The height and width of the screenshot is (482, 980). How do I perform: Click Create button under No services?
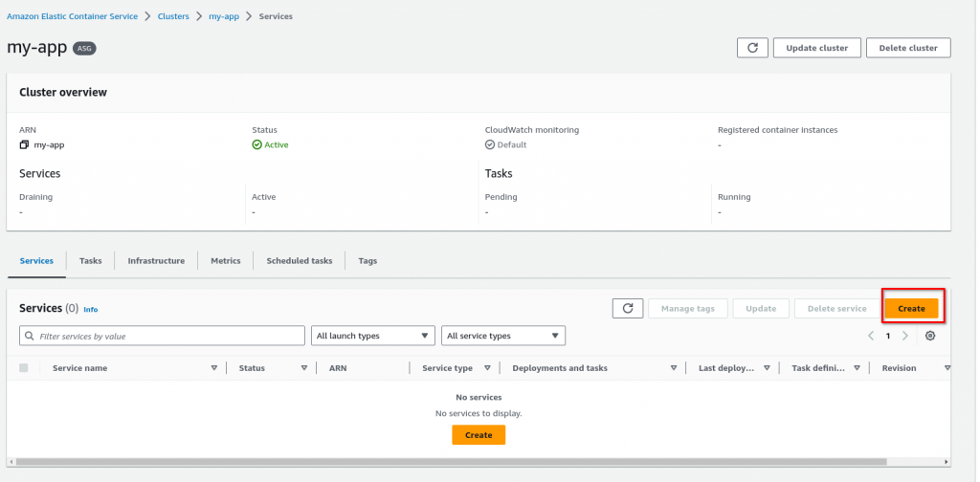tap(479, 435)
